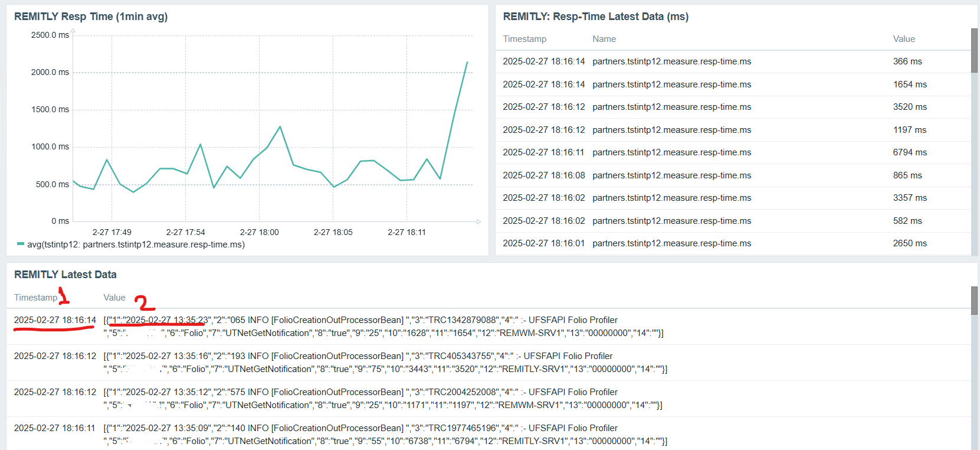Click the 2-27 18:00 x-axis label
This screenshot has width=980, height=450.
(259, 232)
